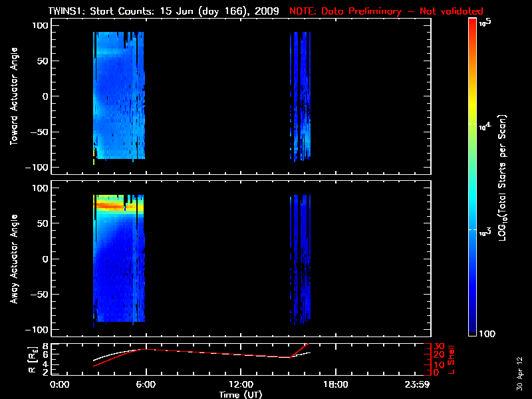
Task: Click the 'Time (UT)' axis title
Action: click(242, 394)
